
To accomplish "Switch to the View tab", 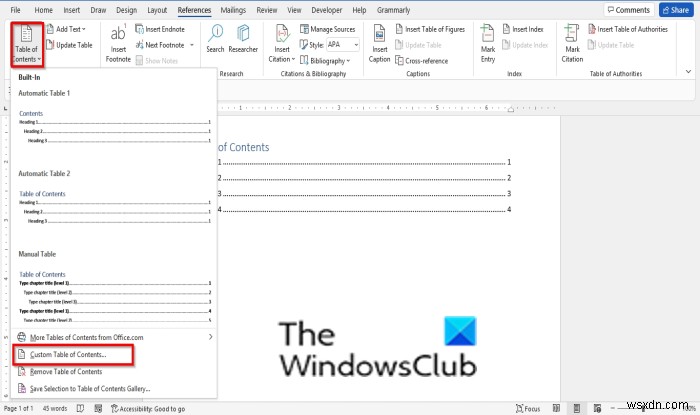I will pos(294,10).
